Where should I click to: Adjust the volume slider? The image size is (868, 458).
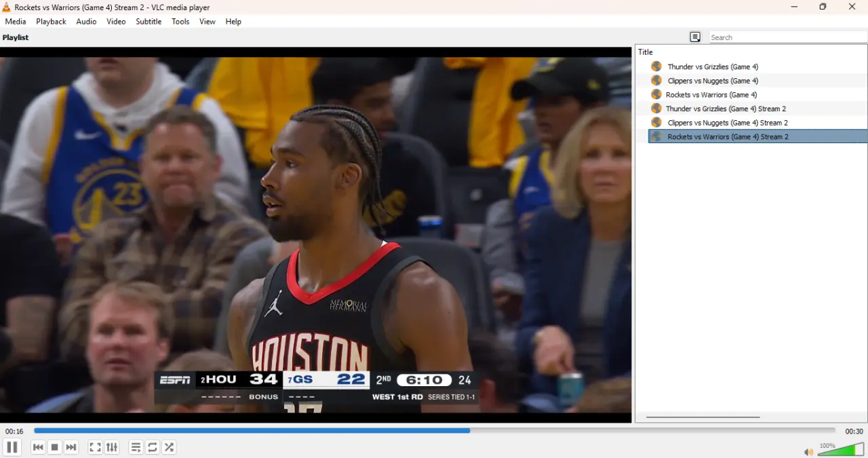tap(841, 449)
